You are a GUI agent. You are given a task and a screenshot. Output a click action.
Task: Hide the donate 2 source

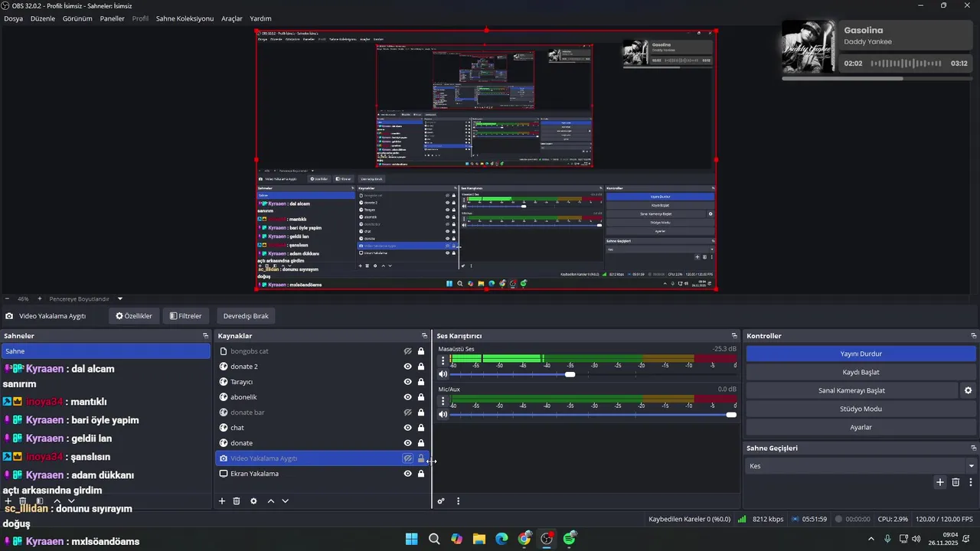(x=408, y=367)
